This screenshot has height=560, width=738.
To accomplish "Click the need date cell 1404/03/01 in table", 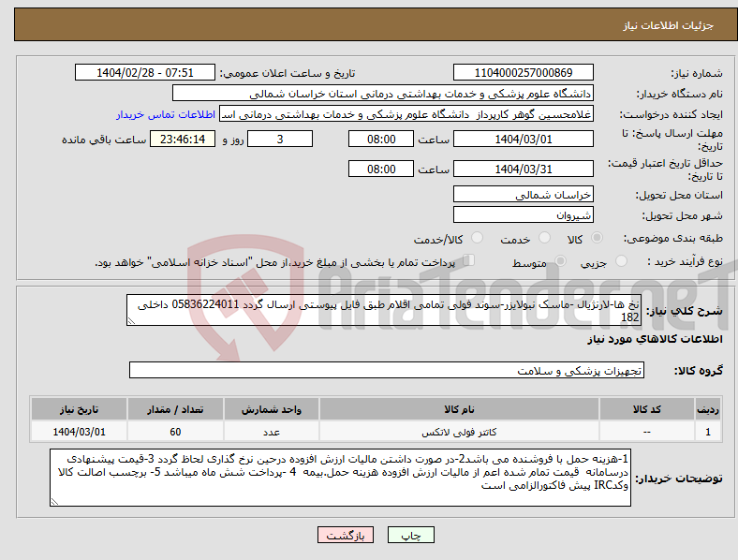I will pyautogui.click(x=79, y=432).
